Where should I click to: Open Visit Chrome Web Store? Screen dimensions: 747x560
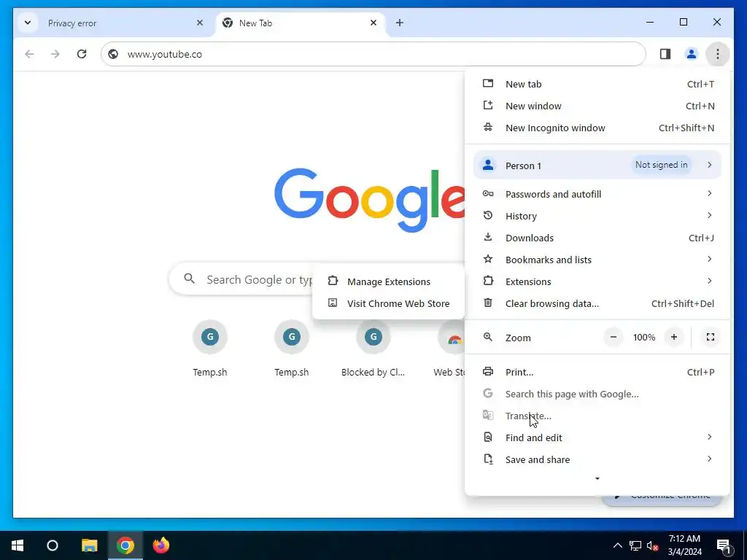tap(388, 303)
